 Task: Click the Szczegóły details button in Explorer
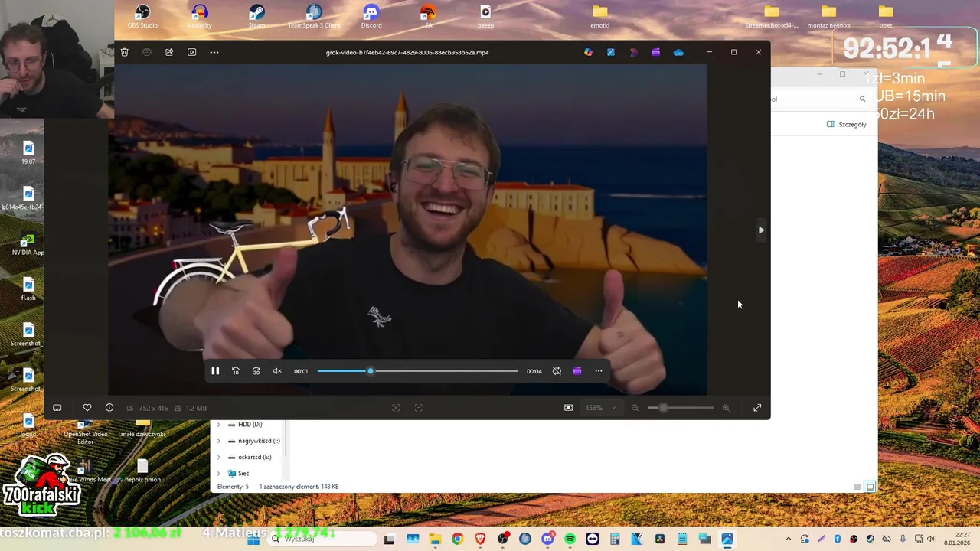[847, 124]
